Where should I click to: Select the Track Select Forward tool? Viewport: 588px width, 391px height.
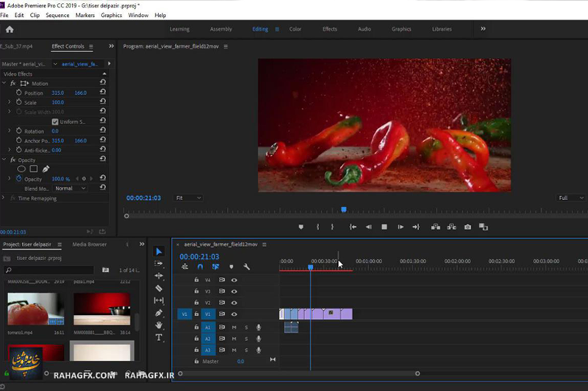click(x=159, y=264)
